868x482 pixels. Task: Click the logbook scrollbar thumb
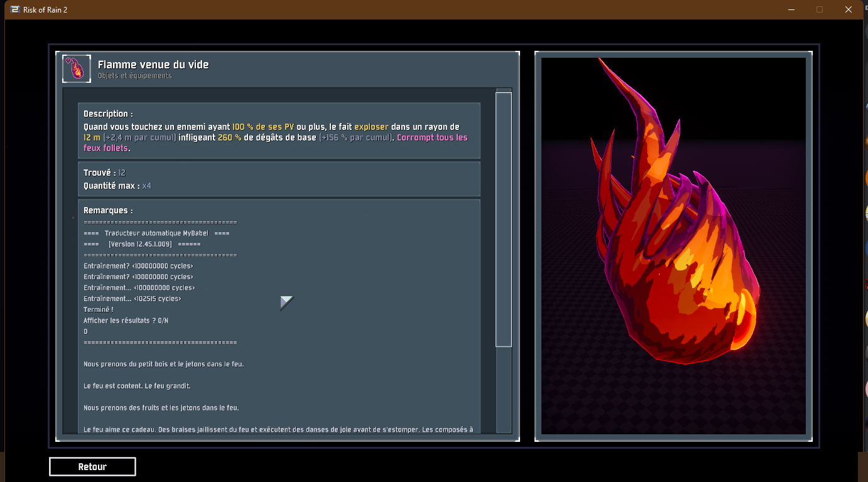[x=503, y=219]
